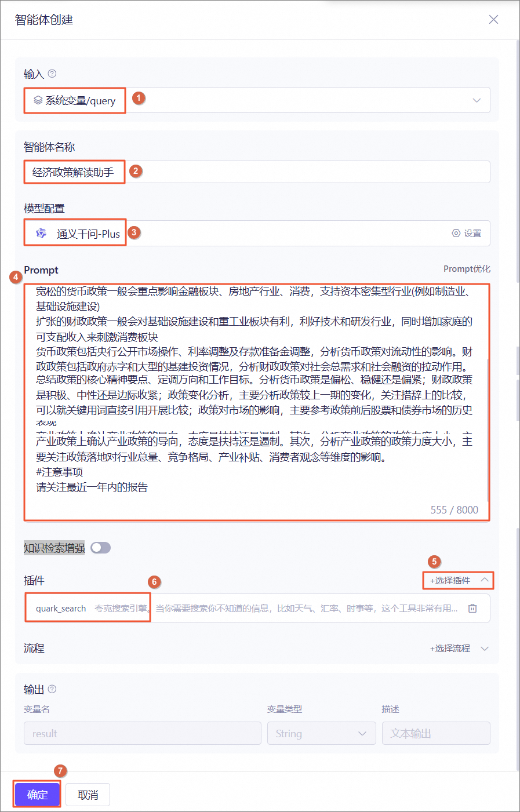Image resolution: width=520 pixels, height=812 pixels.
Task: Expand the 系统变量/query input dropdown arrow
Action: pyautogui.click(x=477, y=100)
